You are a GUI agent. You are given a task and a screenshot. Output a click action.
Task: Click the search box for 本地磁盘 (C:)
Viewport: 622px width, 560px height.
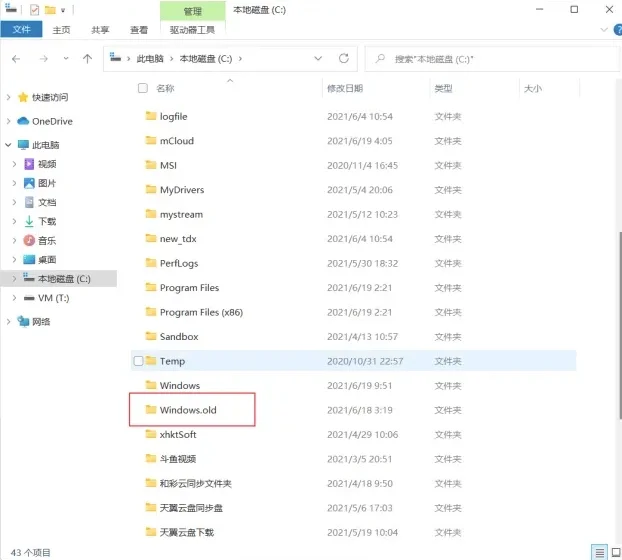pos(492,59)
